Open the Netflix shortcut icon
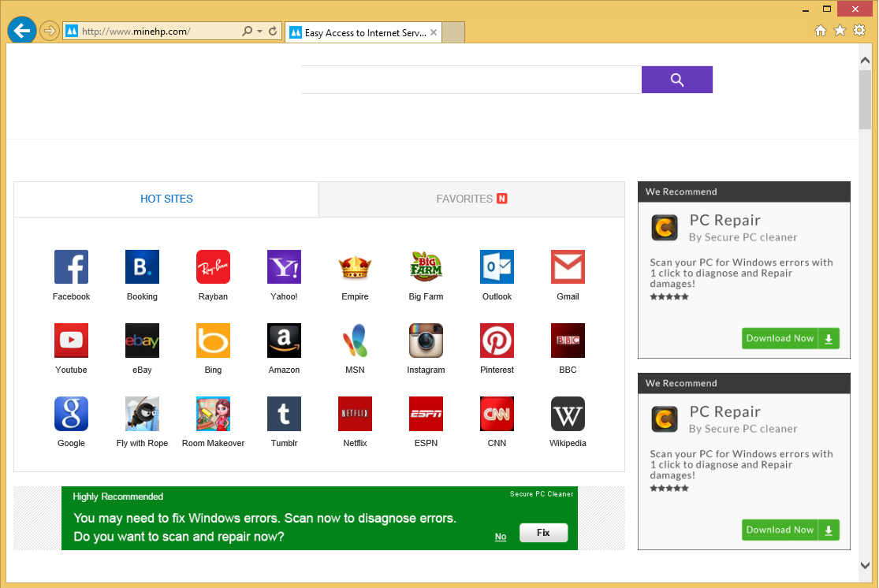The width and height of the screenshot is (879, 588). pyautogui.click(x=355, y=414)
